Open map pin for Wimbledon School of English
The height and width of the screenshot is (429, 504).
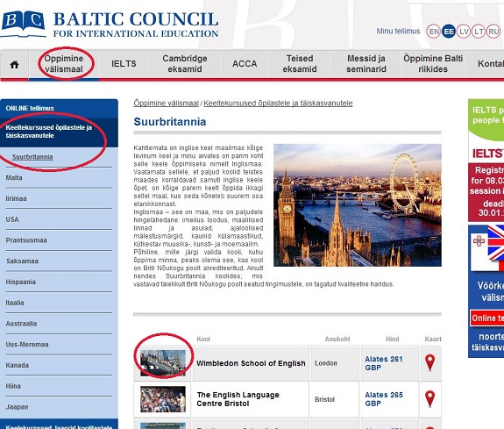(429, 362)
